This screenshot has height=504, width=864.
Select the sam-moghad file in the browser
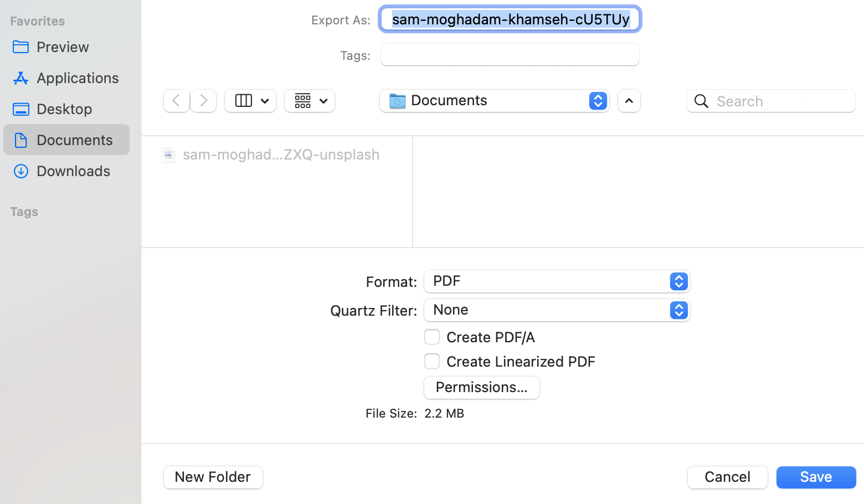point(271,155)
